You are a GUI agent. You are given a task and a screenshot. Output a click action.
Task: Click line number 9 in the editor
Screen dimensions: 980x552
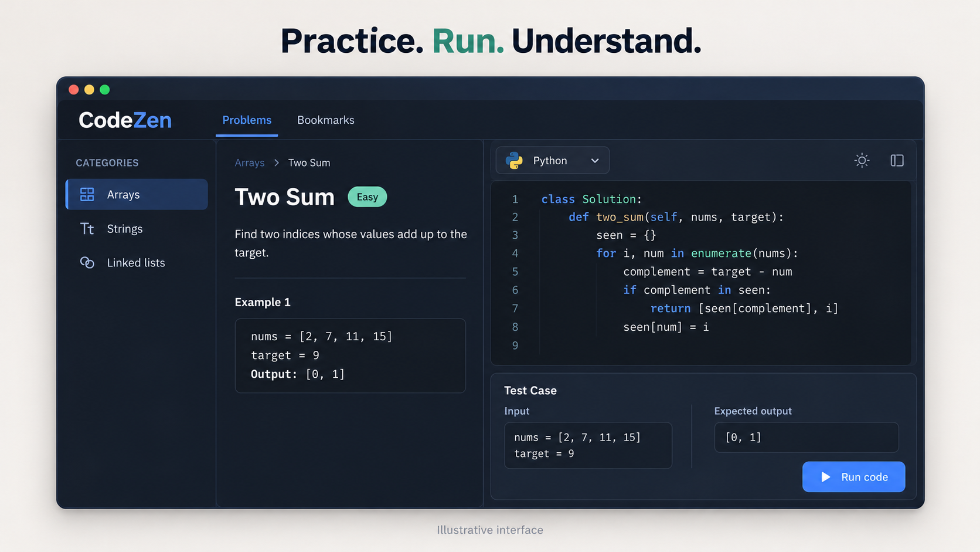pyautogui.click(x=515, y=346)
